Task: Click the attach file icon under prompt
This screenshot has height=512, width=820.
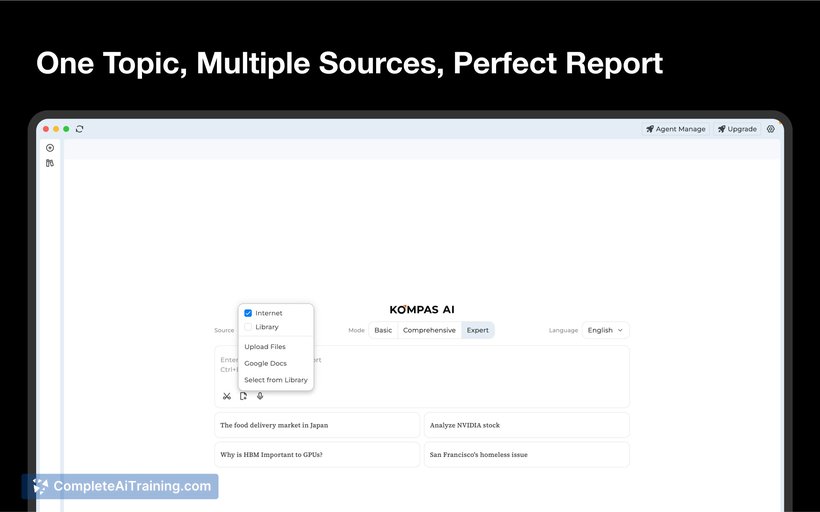Action: point(244,396)
